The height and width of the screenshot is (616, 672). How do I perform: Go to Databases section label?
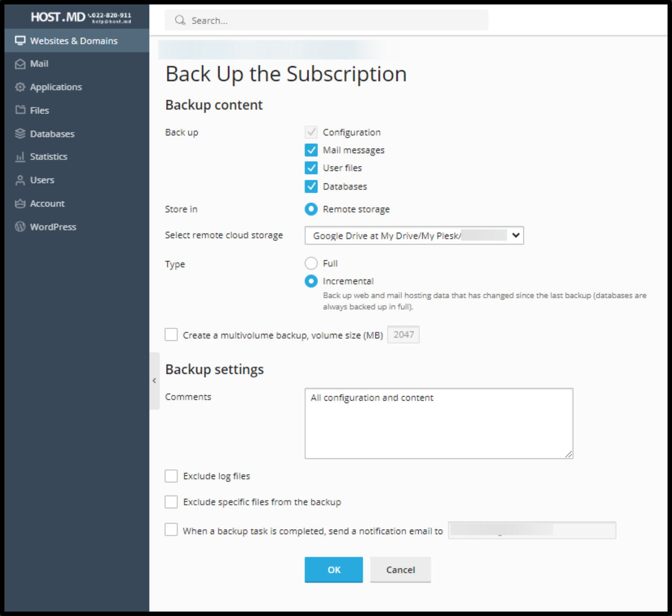52,134
